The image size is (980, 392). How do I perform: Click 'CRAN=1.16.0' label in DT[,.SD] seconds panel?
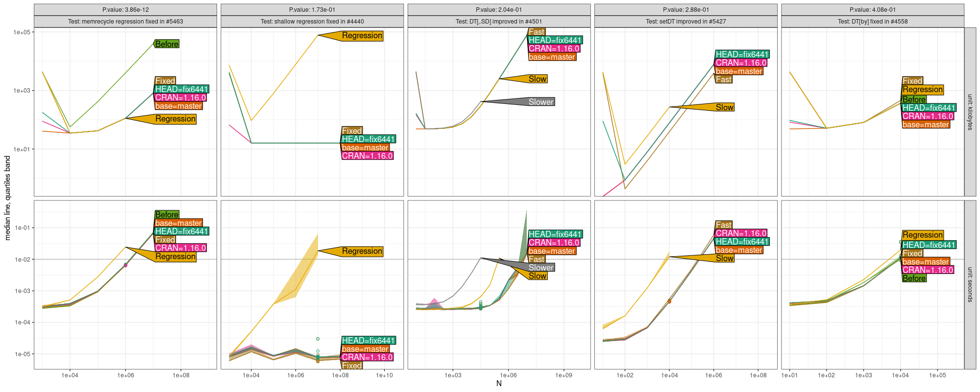[x=554, y=243]
